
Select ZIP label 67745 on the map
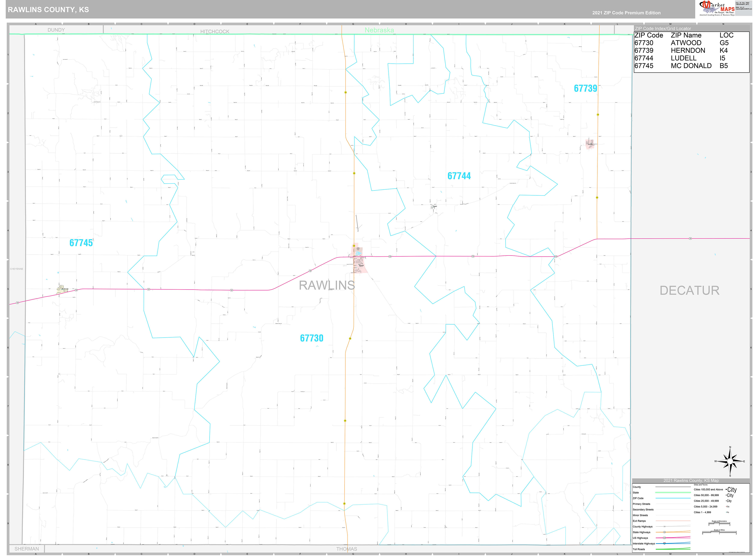click(81, 243)
